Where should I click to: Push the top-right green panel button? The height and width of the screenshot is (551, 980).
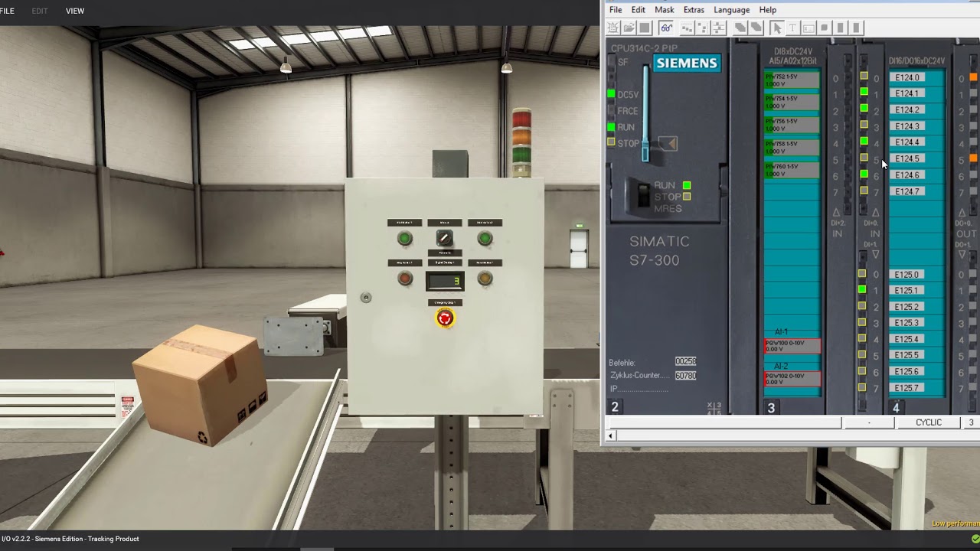pyautogui.click(x=485, y=239)
